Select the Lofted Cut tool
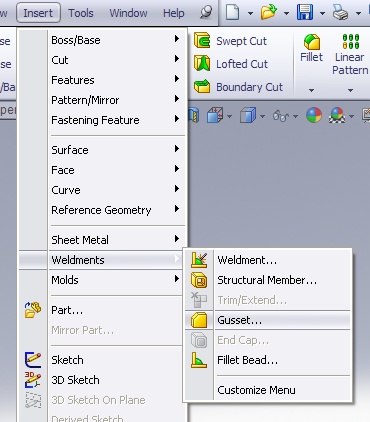370x422 pixels. tap(231, 64)
